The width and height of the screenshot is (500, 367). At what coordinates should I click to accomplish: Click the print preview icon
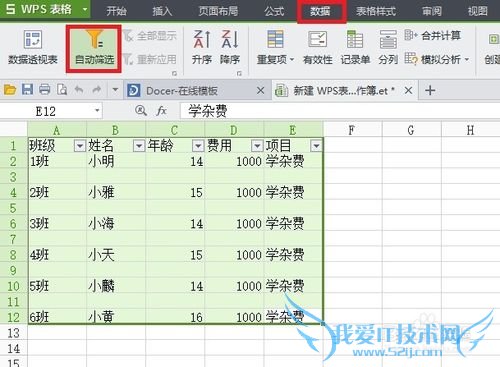point(62,90)
